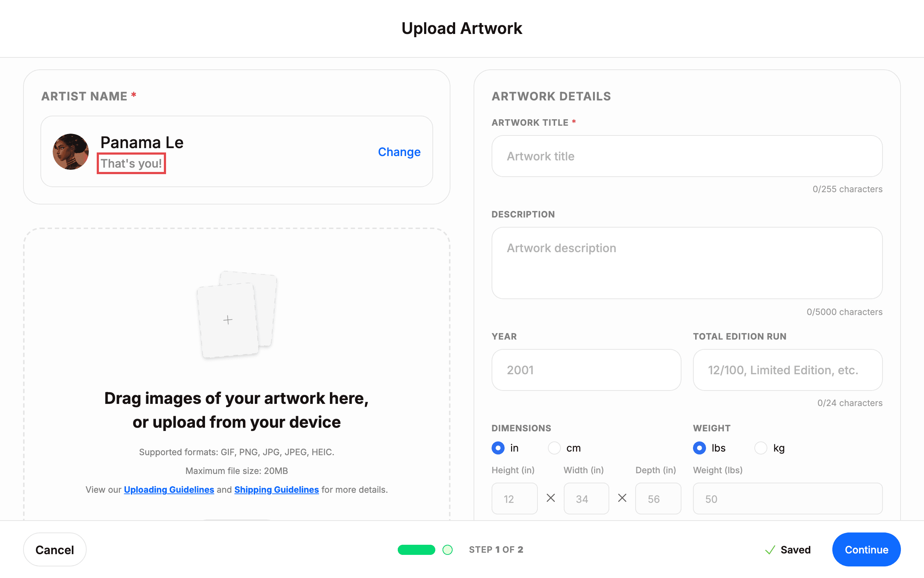Click the "0/24 characters" counter
The image size is (924, 578).
(850, 403)
